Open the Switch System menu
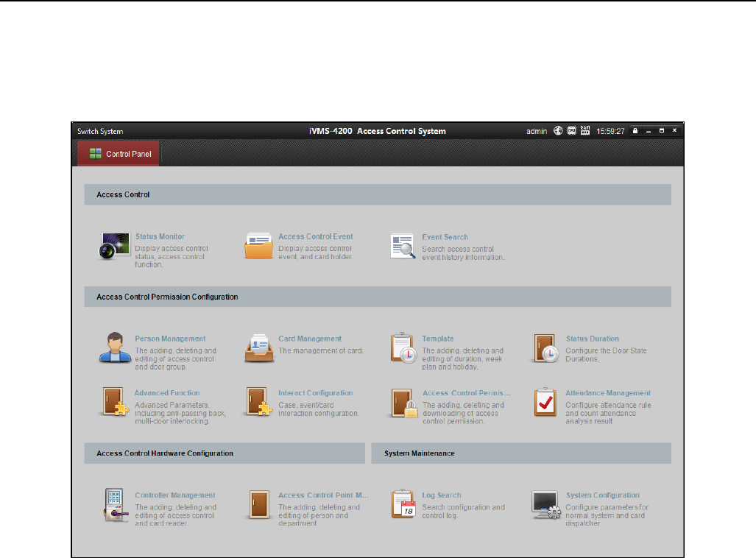Image resolution: width=756 pixels, height=558 pixels. [100, 131]
